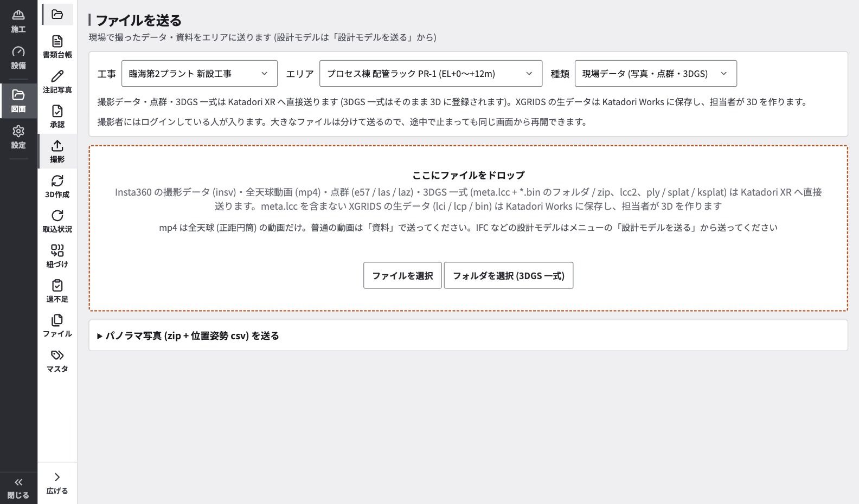Click the ファイルを送る page heading

click(138, 21)
